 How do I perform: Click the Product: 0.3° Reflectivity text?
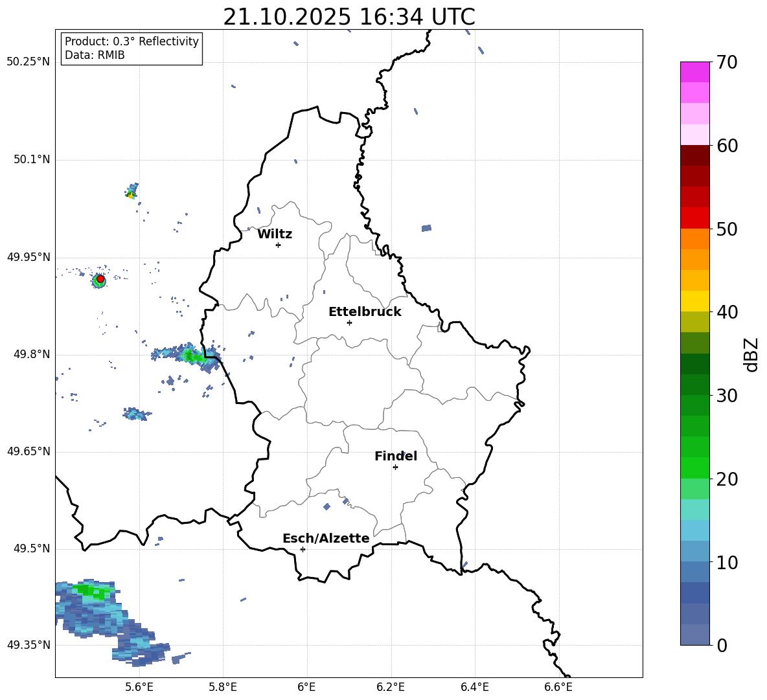pyautogui.click(x=132, y=41)
